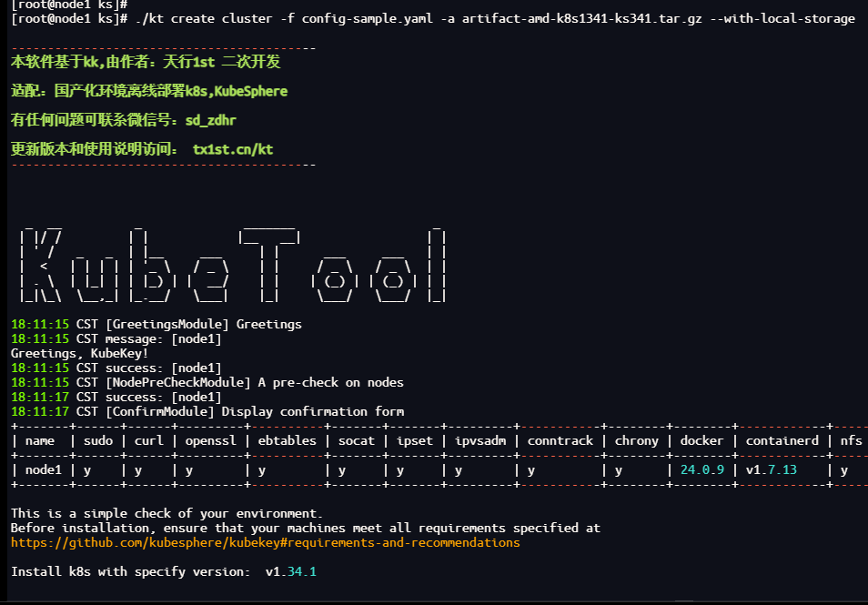Click the 'ipvsadm' column header
868x605 pixels.
(x=480, y=440)
